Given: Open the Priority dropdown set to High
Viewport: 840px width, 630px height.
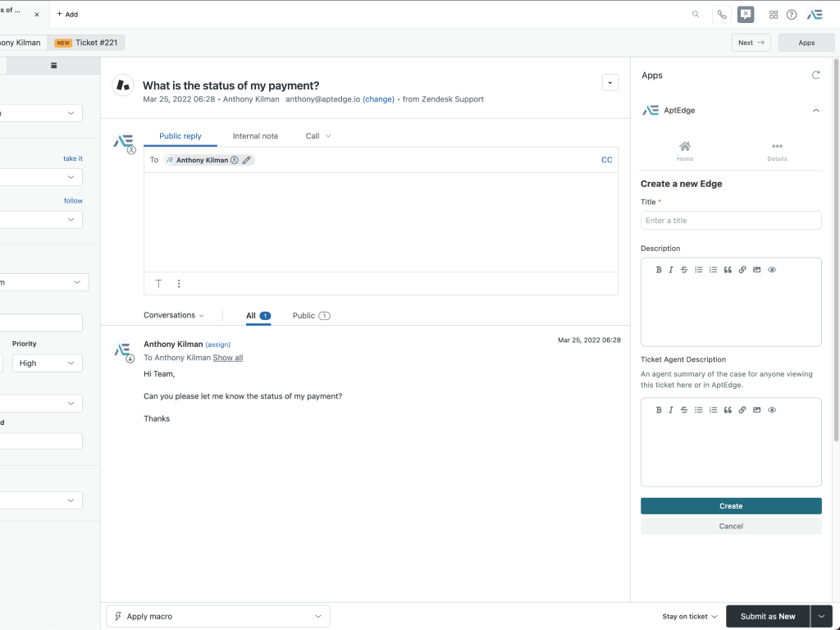Looking at the screenshot, I should click(x=47, y=363).
